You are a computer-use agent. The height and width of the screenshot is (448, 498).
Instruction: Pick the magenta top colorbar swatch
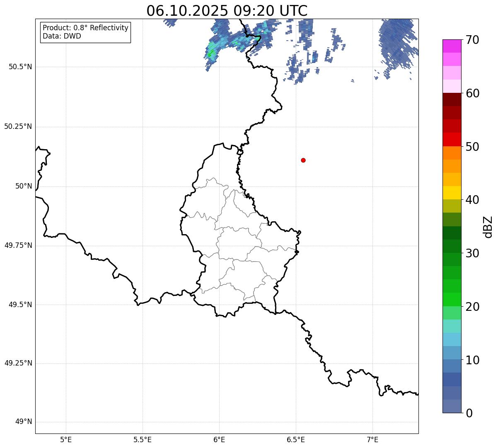[452, 46]
